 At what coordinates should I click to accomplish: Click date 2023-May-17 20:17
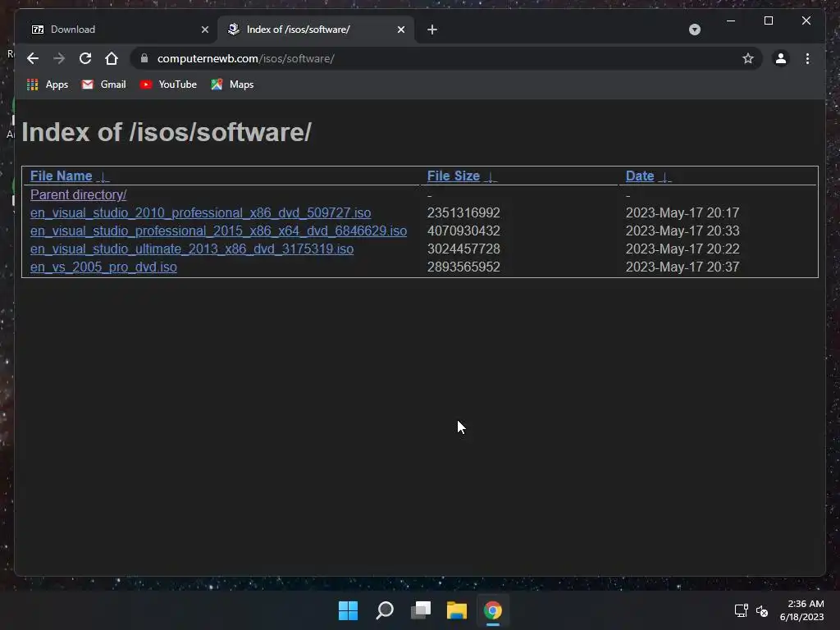tap(682, 213)
